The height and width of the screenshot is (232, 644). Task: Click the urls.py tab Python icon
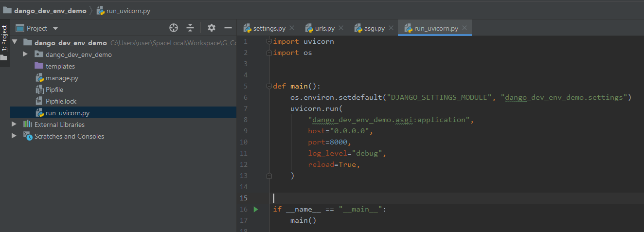coord(308,28)
